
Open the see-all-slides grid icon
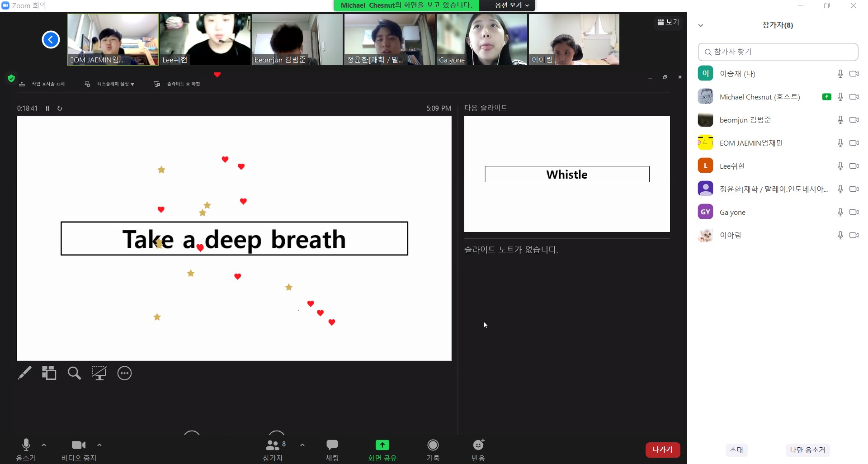(x=49, y=373)
